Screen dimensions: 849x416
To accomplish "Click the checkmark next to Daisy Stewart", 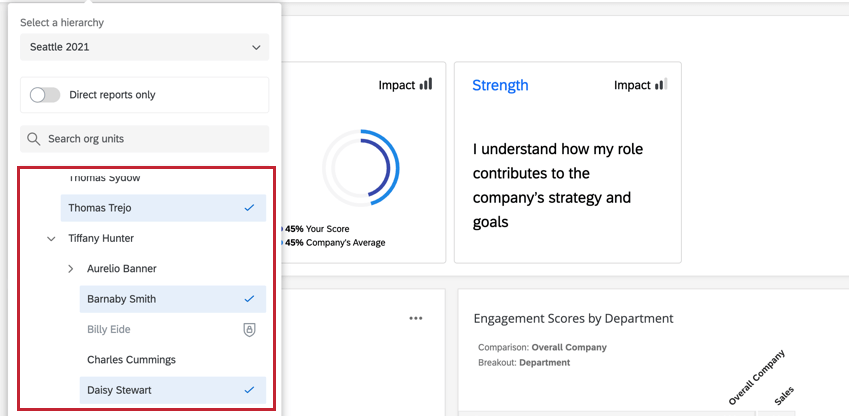I will (249, 389).
